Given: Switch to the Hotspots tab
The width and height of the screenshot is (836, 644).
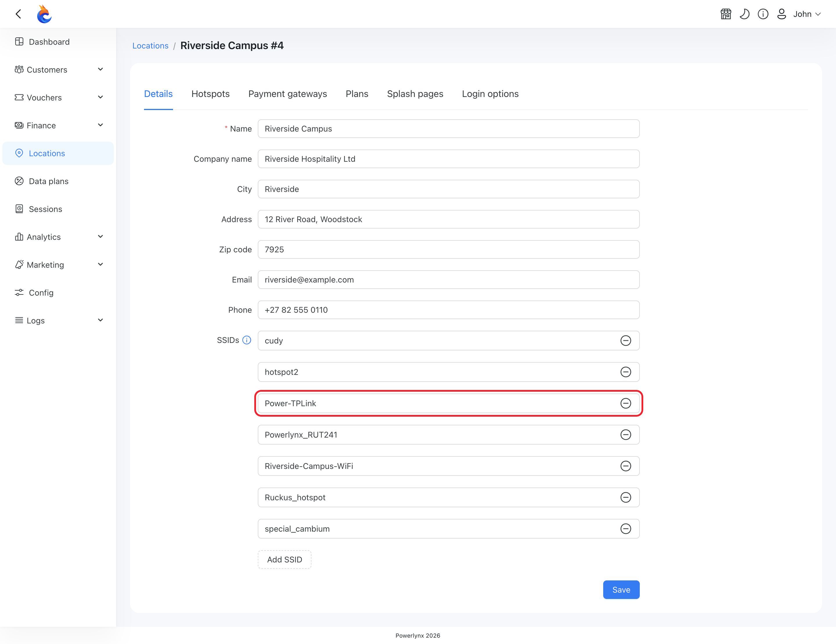Looking at the screenshot, I should (210, 94).
